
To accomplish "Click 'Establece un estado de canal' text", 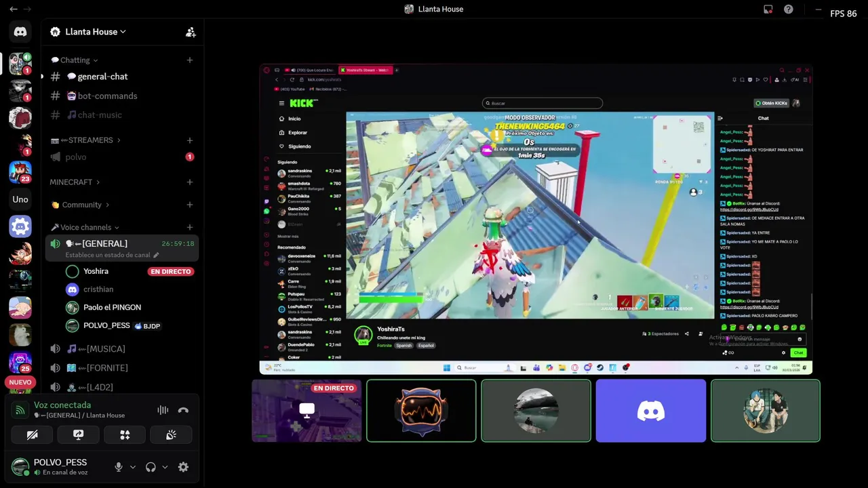I will 108,255.
